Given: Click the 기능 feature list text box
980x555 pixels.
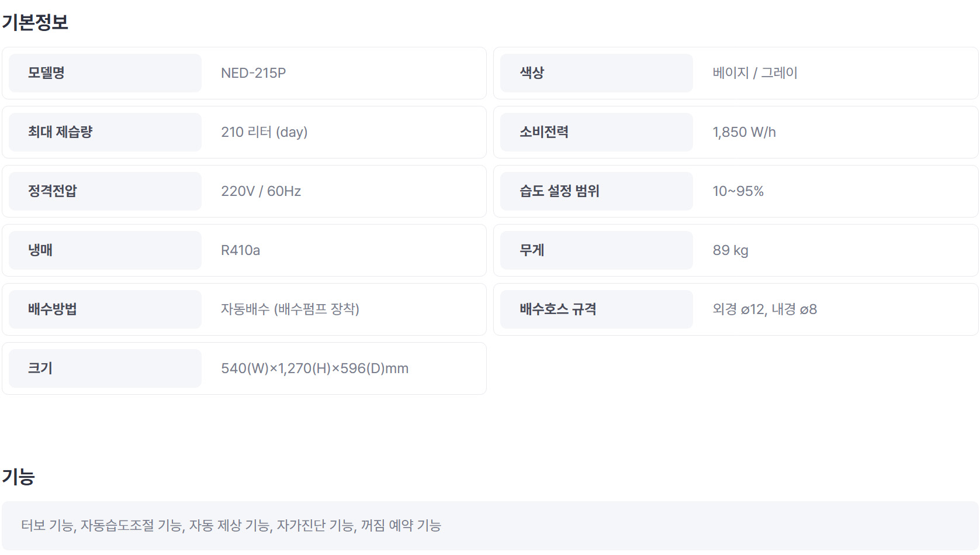Looking at the screenshot, I should [490, 526].
